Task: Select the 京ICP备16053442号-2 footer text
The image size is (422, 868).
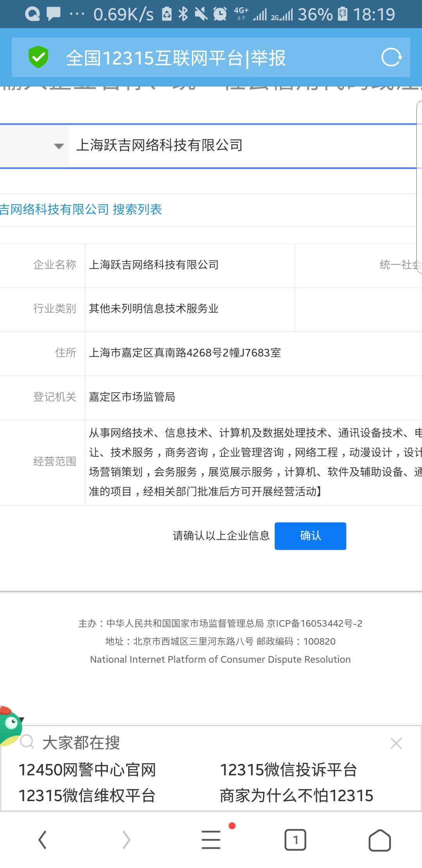Action: click(315, 623)
